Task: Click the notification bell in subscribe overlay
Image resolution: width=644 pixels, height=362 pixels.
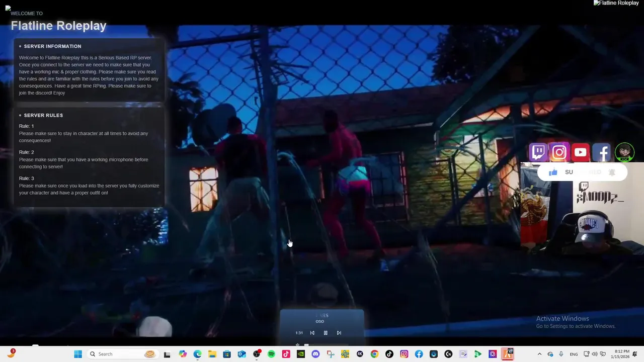Action: point(612,172)
